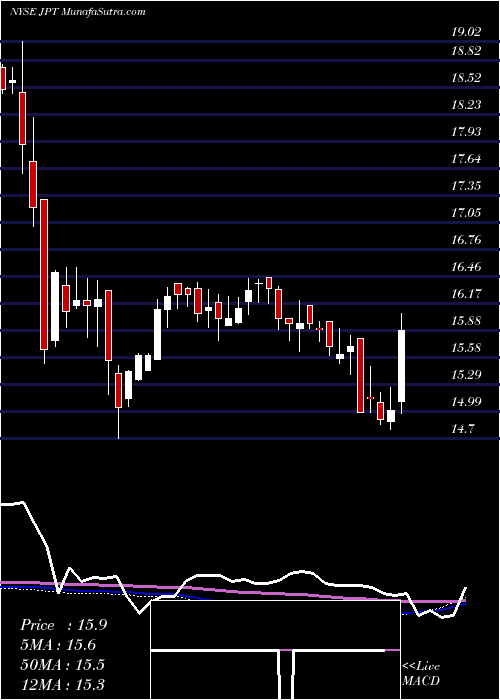Click the 17.35 price axis label

tap(466, 186)
